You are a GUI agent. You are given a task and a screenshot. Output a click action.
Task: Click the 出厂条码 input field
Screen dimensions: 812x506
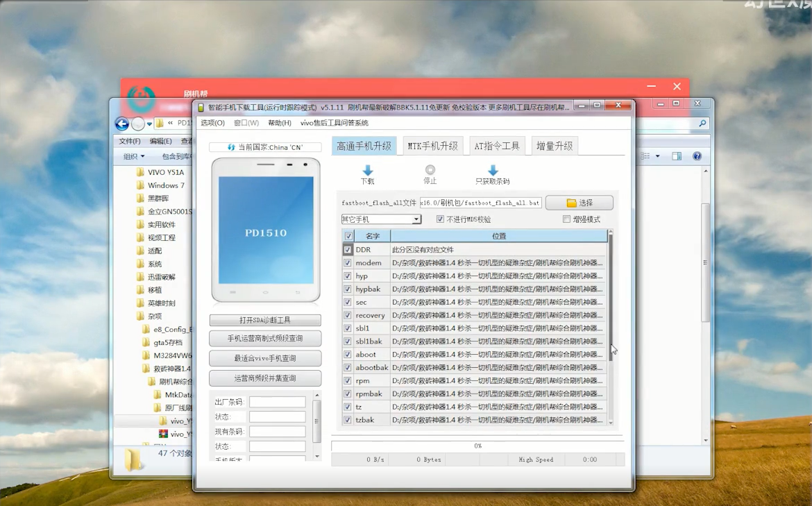tap(278, 402)
